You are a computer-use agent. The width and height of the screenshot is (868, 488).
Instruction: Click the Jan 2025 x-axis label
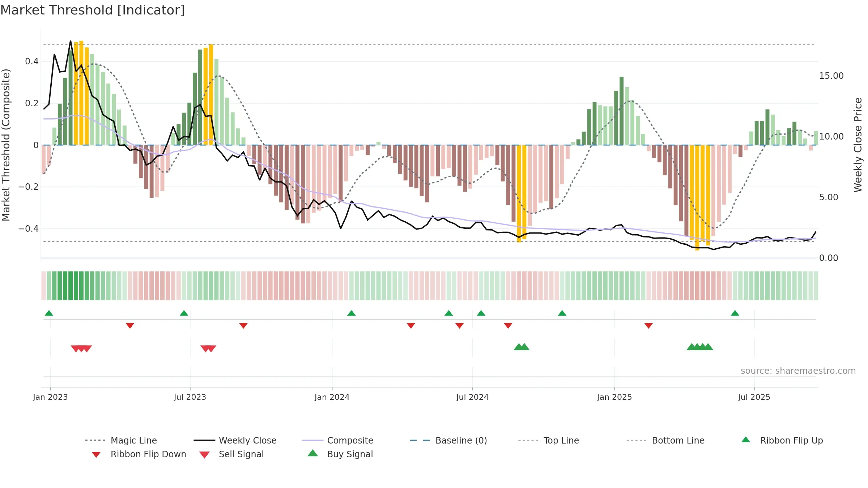tap(614, 397)
